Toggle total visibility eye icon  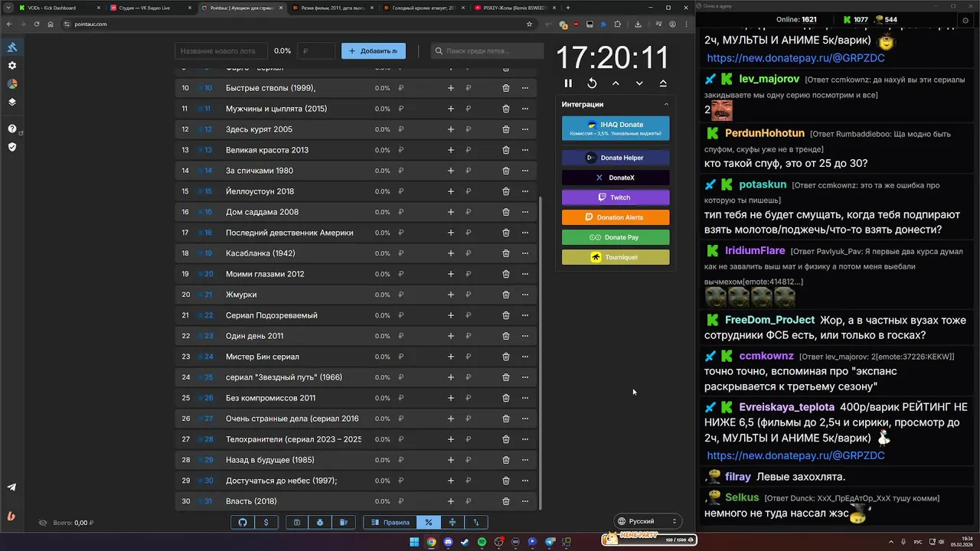pyautogui.click(x=43, y=523)
